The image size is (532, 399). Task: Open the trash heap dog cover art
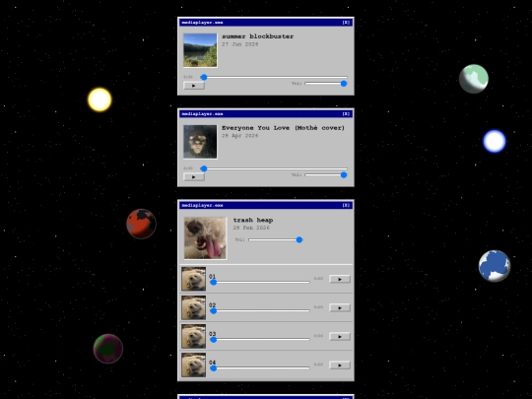205,238
